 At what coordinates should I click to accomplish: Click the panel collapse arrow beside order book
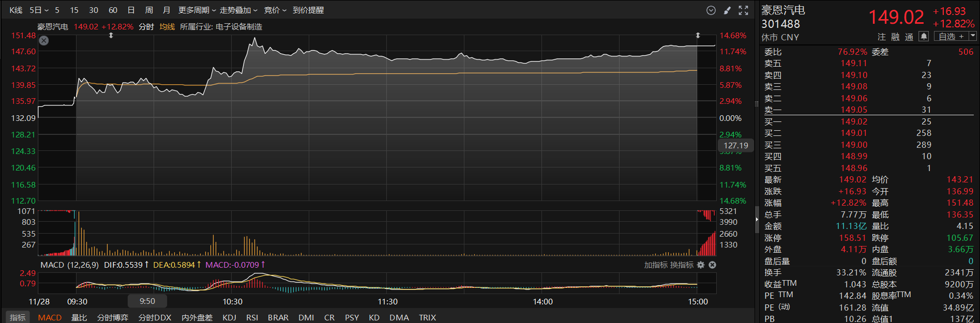point(757,219)
